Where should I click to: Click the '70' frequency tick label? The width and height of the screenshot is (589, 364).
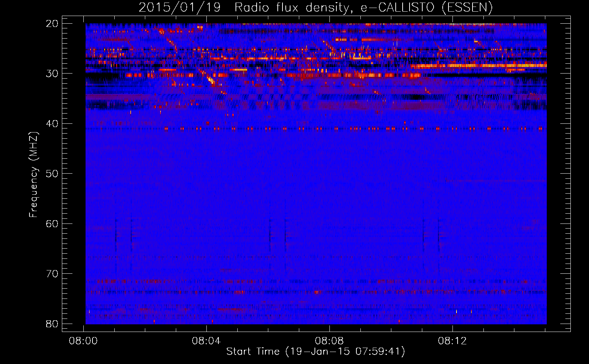pyautogui.click(x=52, y=274)
